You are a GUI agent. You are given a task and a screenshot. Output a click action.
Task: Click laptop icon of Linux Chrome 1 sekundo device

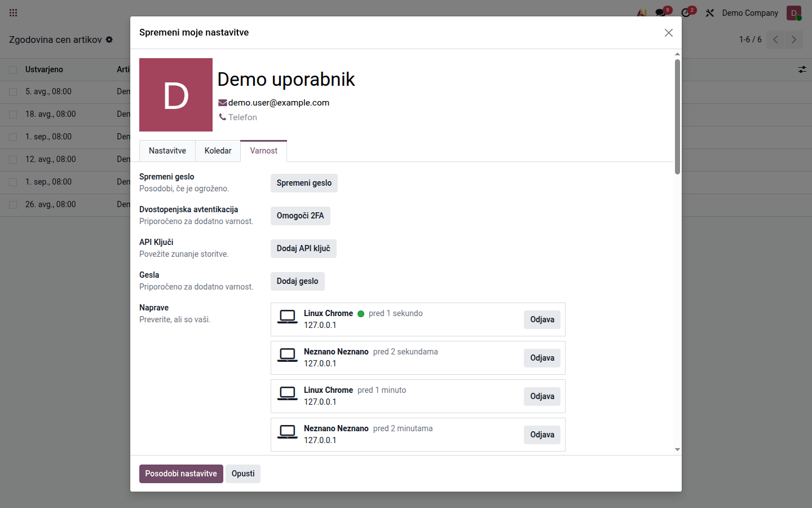click(x=288, y=317)
